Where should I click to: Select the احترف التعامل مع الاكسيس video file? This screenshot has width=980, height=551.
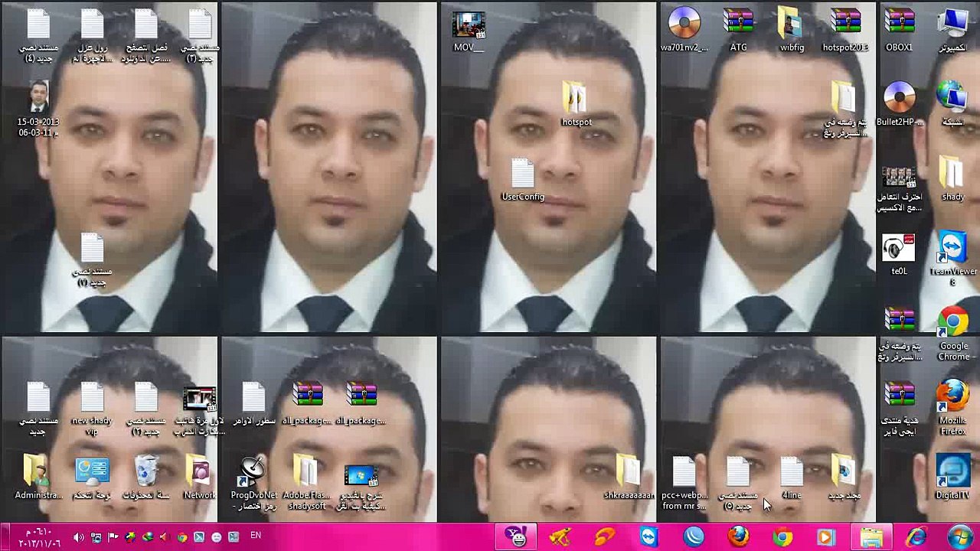click(900, 189)
